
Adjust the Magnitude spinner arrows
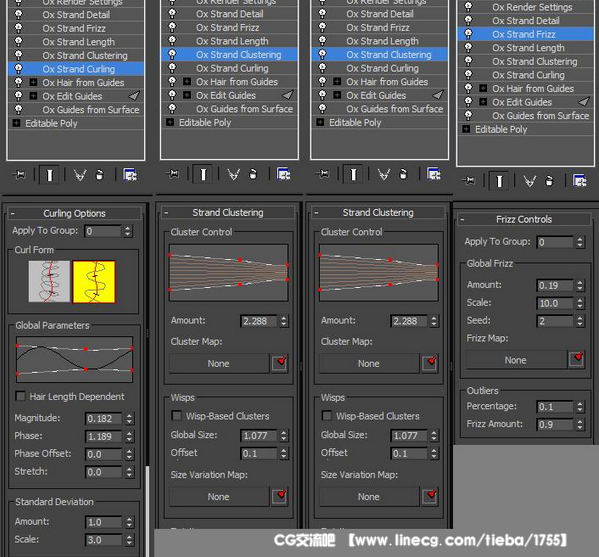tap(130, 418)
